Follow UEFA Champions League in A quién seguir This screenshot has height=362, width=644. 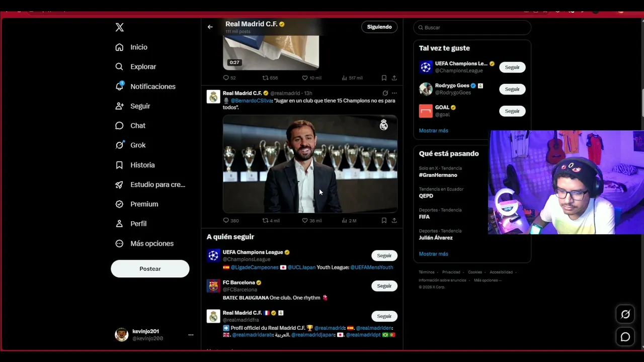384,256
